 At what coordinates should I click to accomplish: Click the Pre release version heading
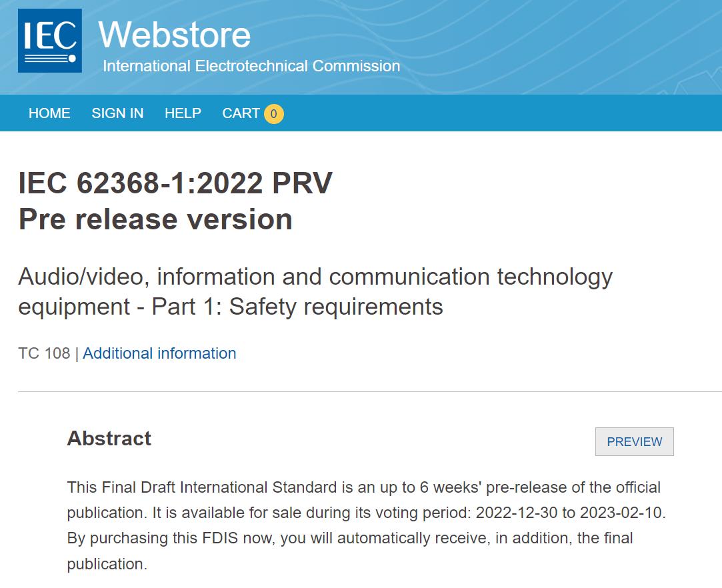pos(155,219)
